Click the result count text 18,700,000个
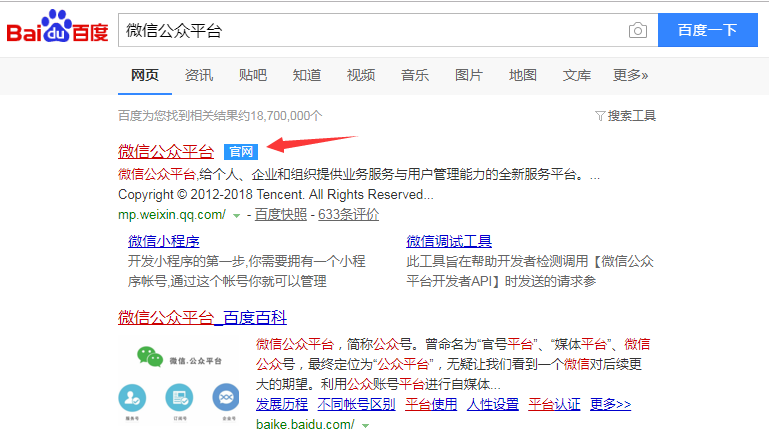This screenshot has height=446, width=769. 286,116
